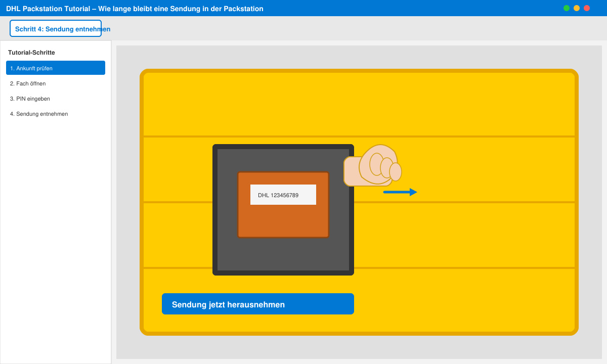Click the DHL Packstation Tutorial window title
The width and height of the screenshot is (607, 364).
[x=135, y=9]
